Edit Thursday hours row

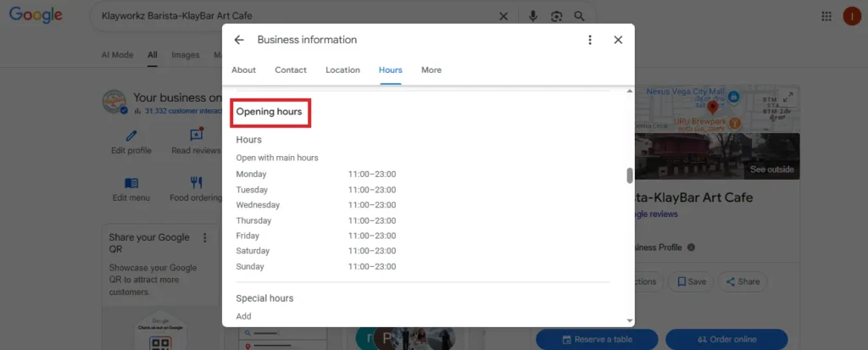click(316, 220)
